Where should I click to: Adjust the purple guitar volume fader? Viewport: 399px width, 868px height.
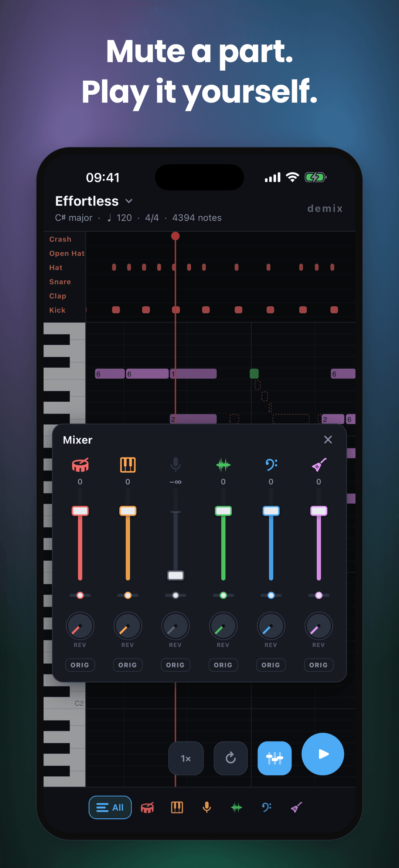pyautogui.click(x=319, y=511)
